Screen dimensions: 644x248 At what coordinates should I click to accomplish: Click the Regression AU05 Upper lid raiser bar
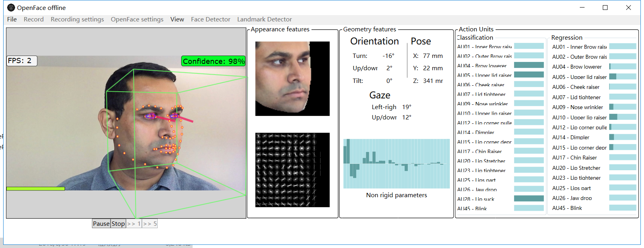(x=623, y=76)
